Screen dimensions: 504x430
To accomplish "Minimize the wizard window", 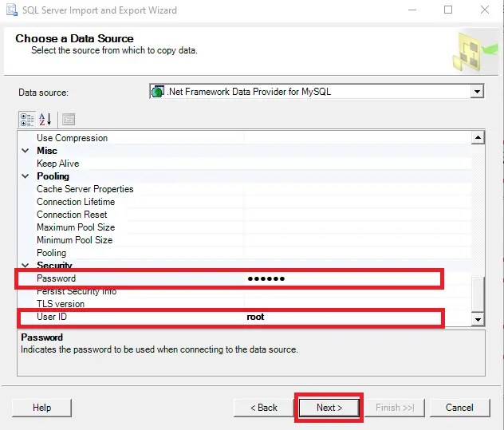I will click(412, 10).
